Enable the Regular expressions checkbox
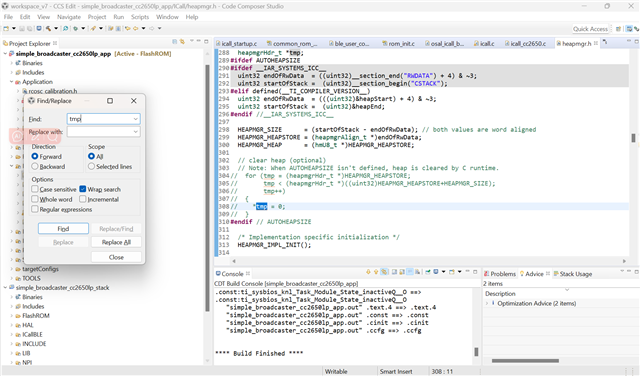Screen dimensions: 640x376 point(35,209)
